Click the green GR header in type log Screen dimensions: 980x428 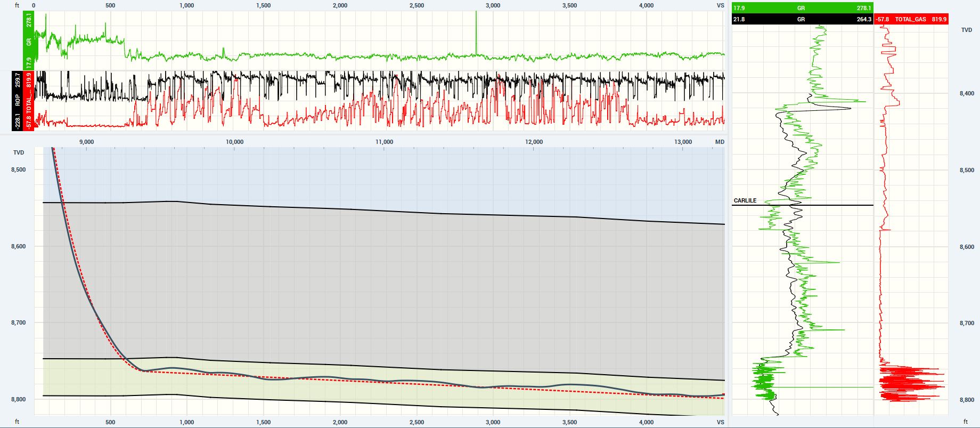tap(802, 8)
